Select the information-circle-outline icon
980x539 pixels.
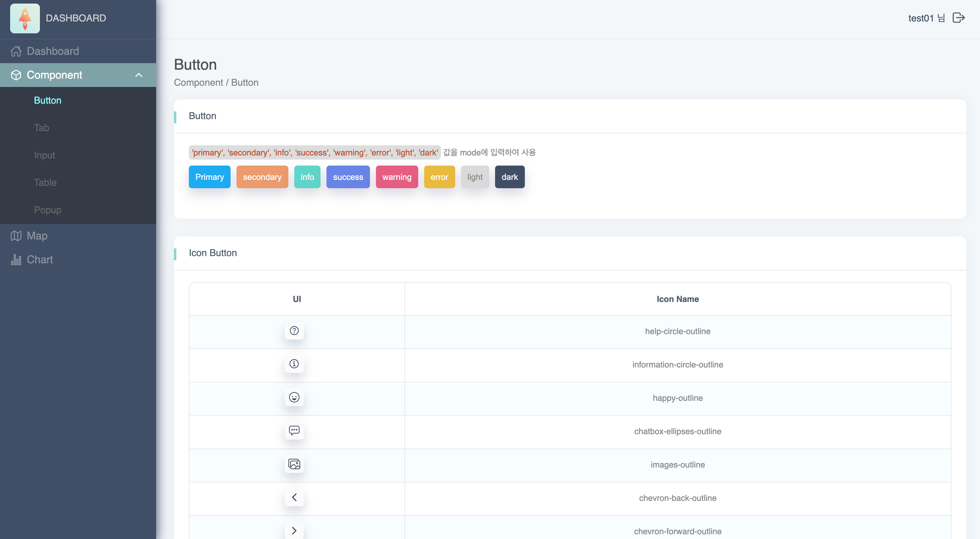pyautogui.click(x=294, y=364)
